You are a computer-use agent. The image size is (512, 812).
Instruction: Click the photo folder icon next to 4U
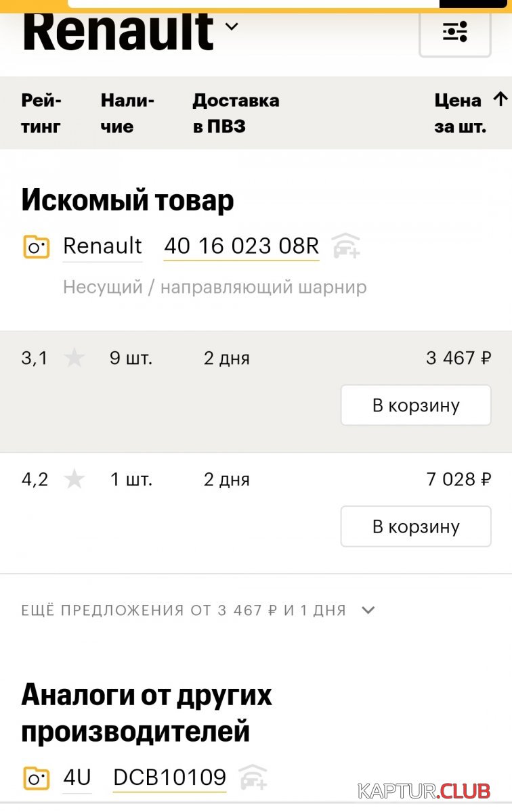[x=36, y=777]
